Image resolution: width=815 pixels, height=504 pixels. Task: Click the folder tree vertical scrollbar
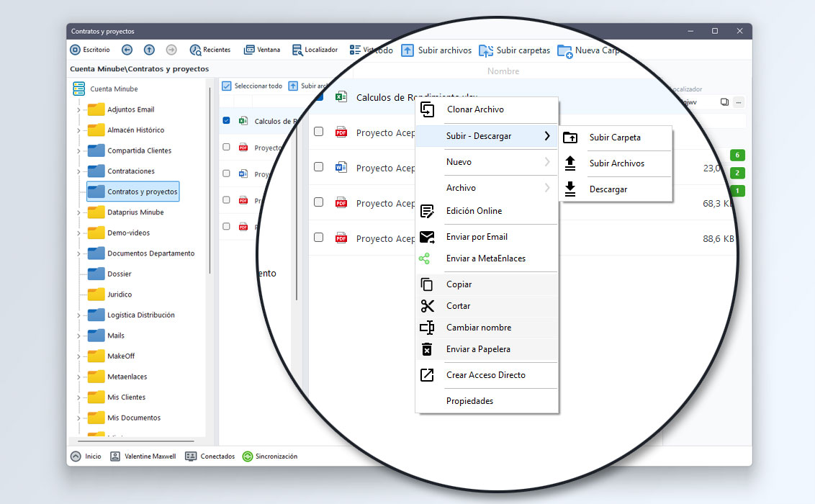[x=210, y=180]
